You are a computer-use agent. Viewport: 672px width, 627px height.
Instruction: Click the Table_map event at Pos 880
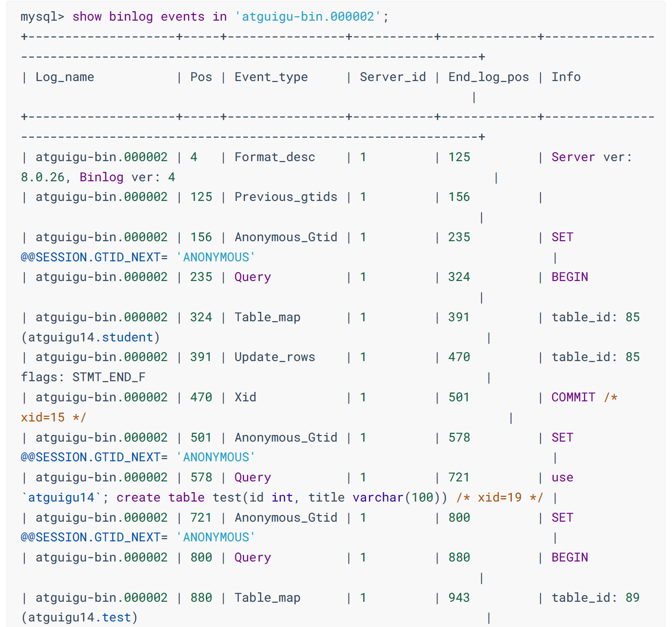(x=268, y=598)
